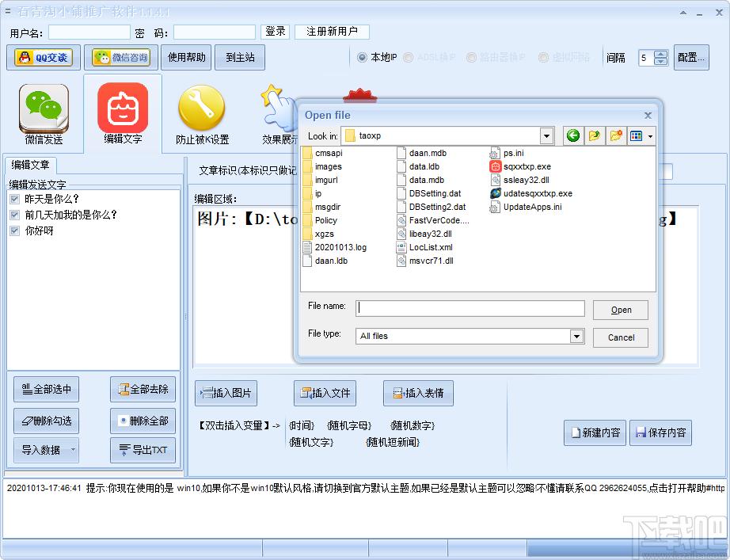Select the ps.ini file
The height and width of the screenshot is (560, 730).
(x=507, y=154)
